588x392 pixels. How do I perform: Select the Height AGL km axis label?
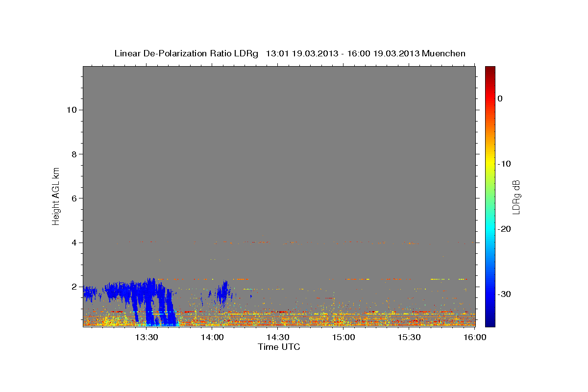click(56, 196)
